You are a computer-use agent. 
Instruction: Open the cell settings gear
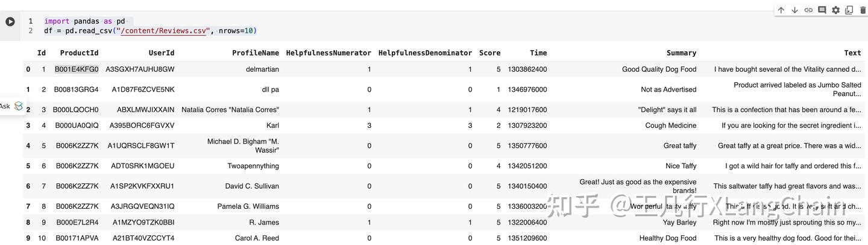(835, 10)
